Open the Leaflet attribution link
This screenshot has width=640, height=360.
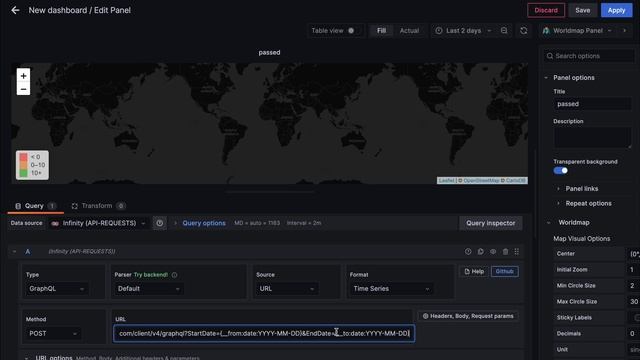tap(447, 180)
